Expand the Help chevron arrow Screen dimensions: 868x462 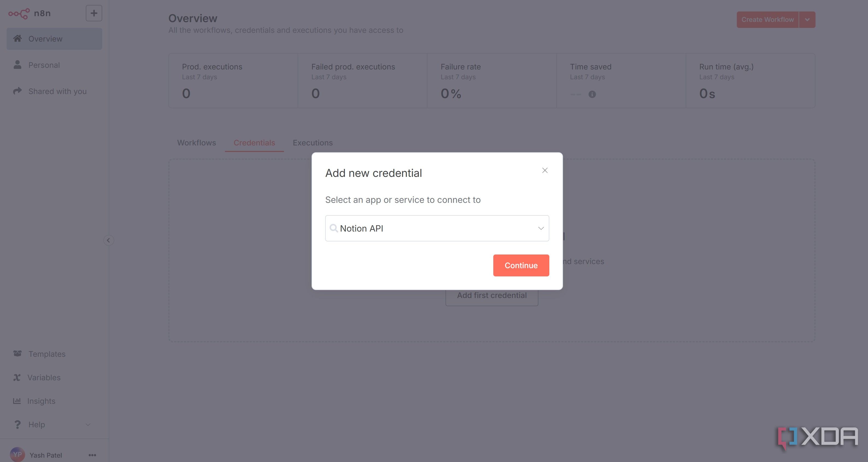(88, 425)
